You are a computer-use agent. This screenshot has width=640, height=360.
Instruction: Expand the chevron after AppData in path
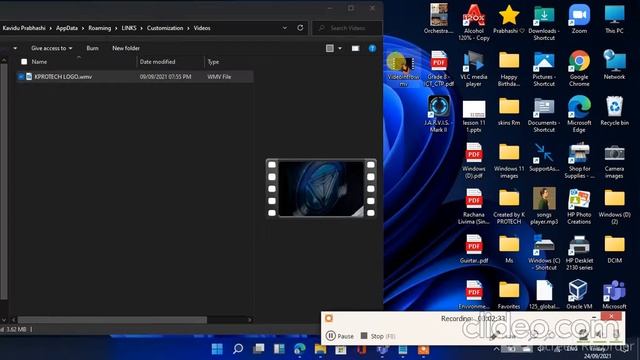[x=83, y=28]
